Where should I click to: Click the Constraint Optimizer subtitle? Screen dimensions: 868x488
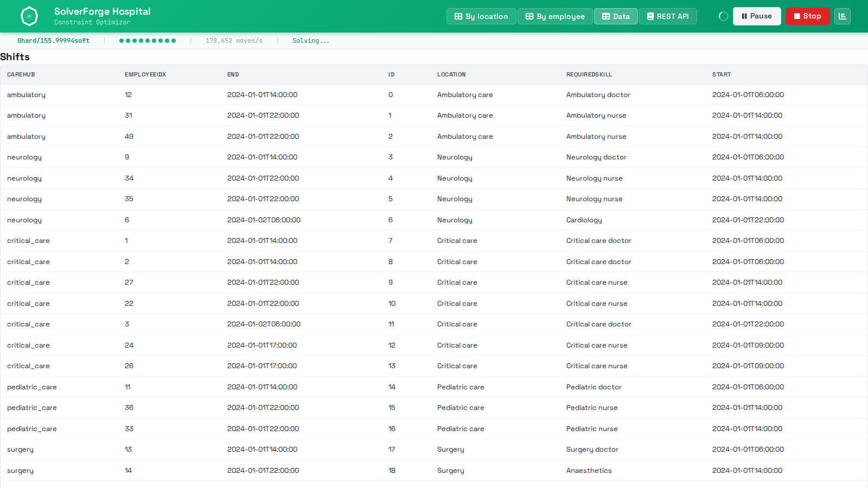point(92,22)
